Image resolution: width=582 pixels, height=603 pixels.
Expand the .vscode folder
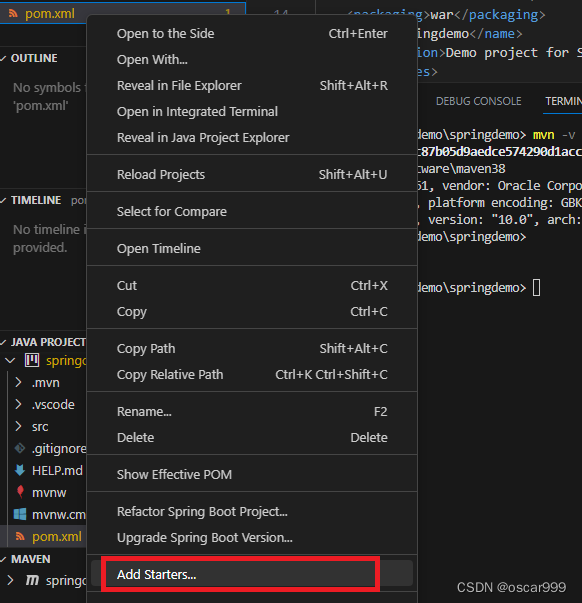coord(18,405)
